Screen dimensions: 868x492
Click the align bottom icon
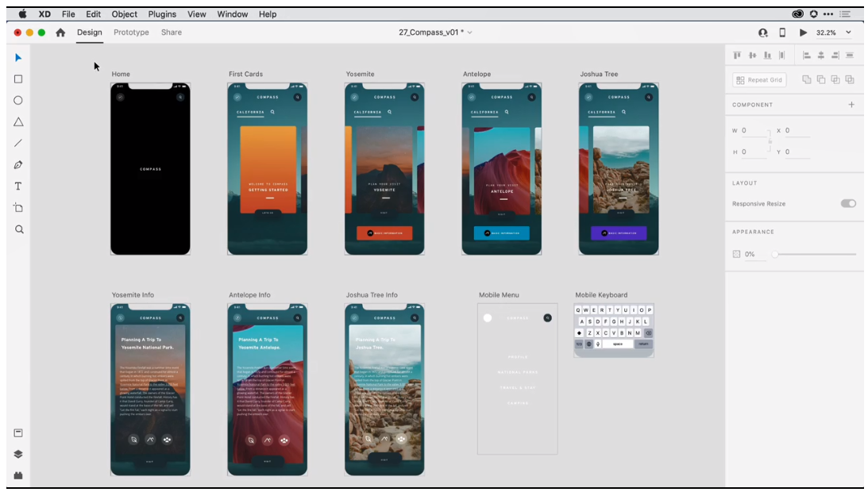tap(767, 56)
